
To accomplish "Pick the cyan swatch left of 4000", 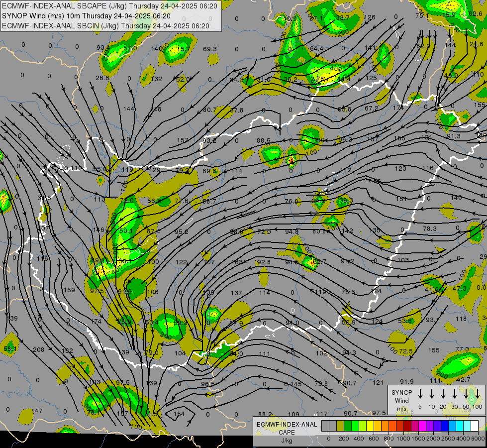I will pos(459,426).
